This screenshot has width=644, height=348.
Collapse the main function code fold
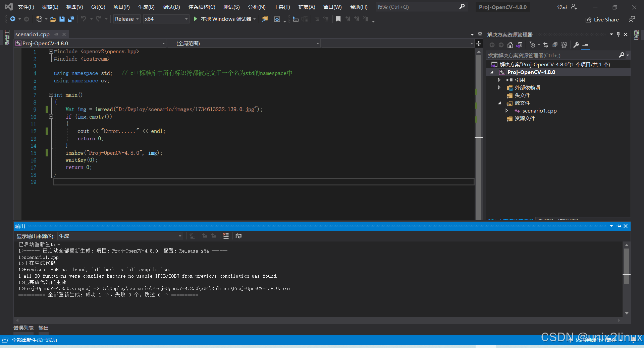pyautogui.click(x=51, y=95)
